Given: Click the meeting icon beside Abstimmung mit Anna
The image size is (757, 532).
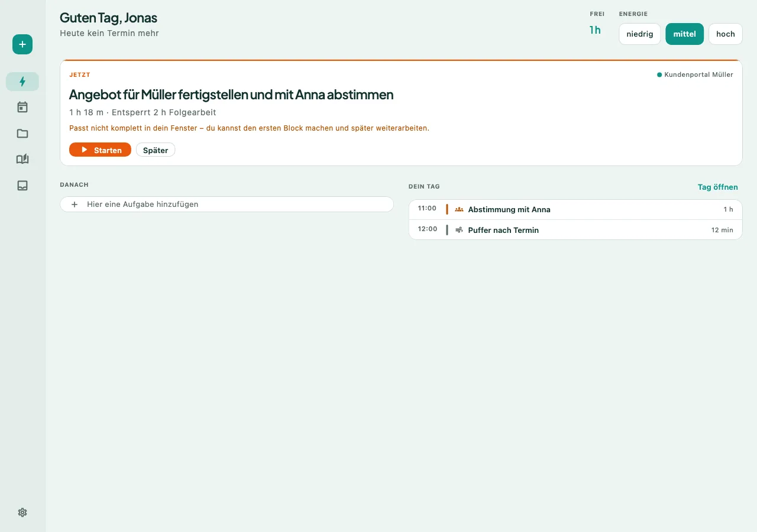Looking at the screenshot, I should coord(459,209).
